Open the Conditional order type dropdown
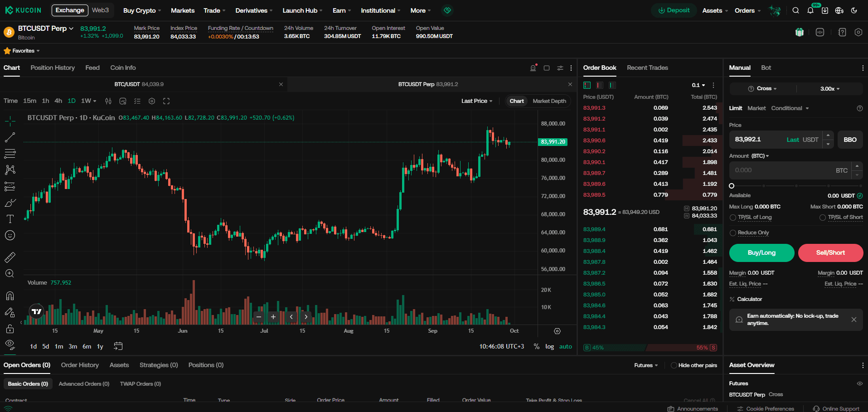Viewport: 868px width, 412px height. pos(790,108)
